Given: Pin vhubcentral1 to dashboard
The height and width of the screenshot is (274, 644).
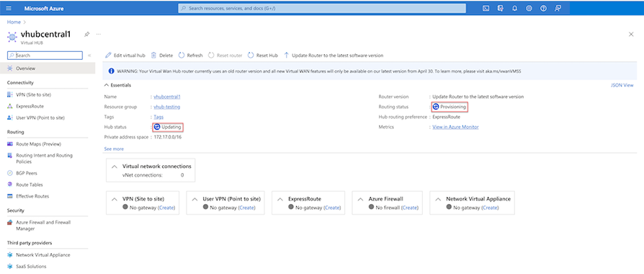Looking at the screenshot, I should pyautogui.click(x=86, y=35).
